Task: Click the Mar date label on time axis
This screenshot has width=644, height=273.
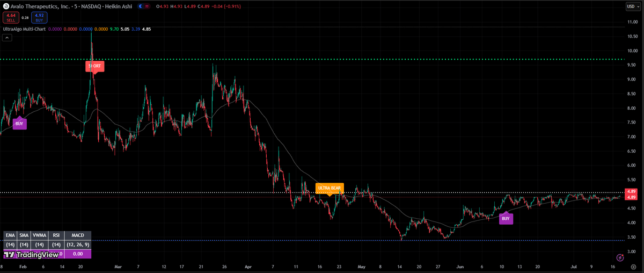Action: click(118, 266)
